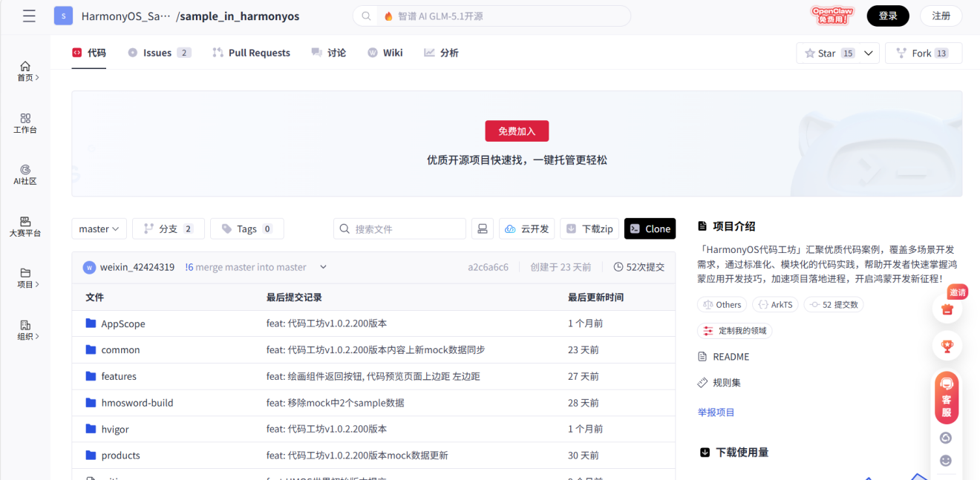Screen dimensions: 980x480
Task: Click the 搜索文件 file search field
Action: tap(399, 229)
